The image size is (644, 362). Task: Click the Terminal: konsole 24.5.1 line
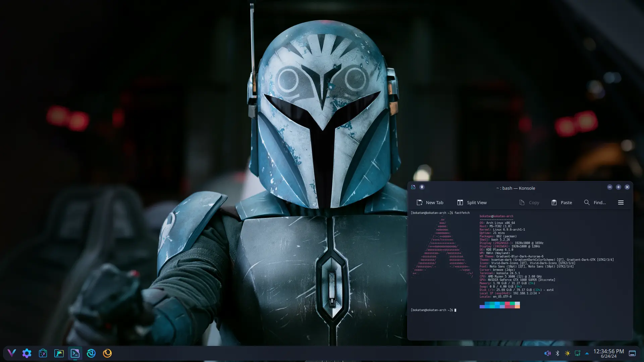pos(500,273)
